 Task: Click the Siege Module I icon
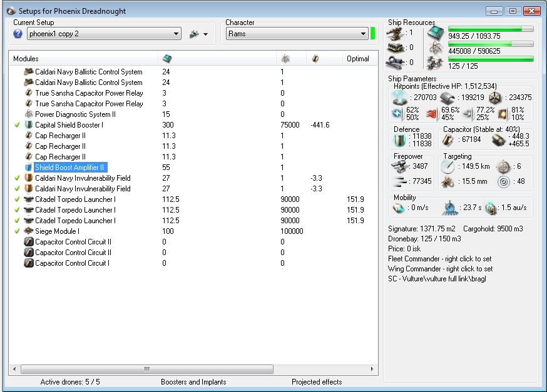pos(29,231)
